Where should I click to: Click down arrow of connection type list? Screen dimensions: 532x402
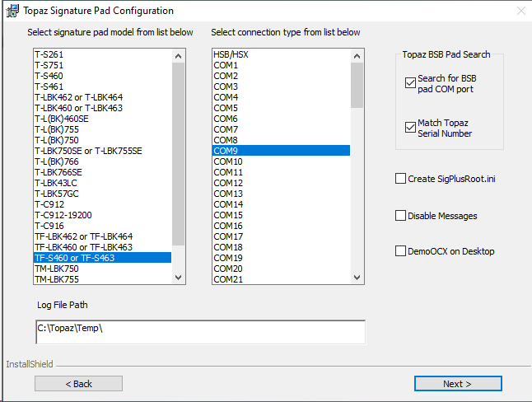coord(357,278)
